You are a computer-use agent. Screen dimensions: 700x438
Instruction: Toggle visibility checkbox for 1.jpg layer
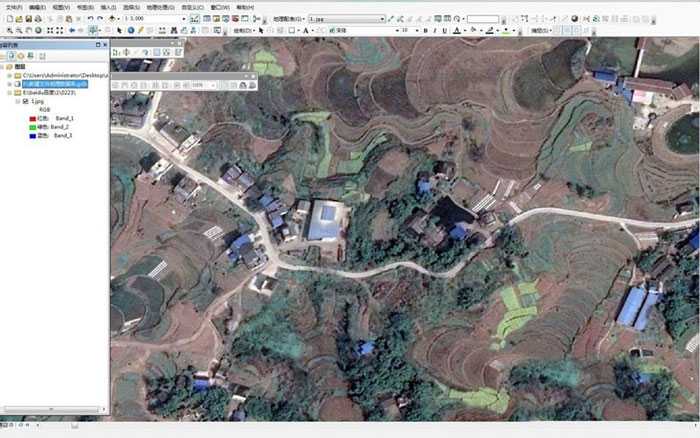24,101
